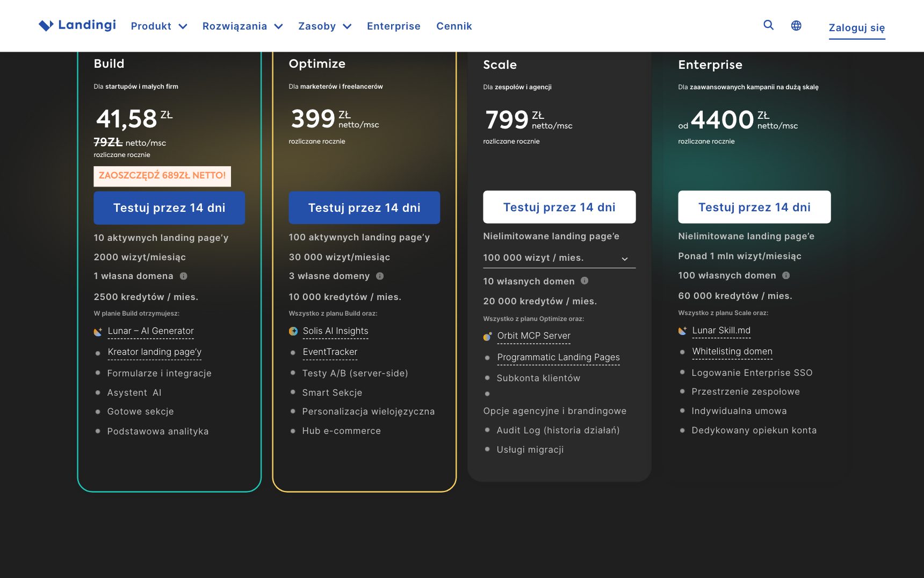Click '20 000 kredytów / mies.' text
The height and width of the screenshot is (578, 924).
(x=540, y=301)
